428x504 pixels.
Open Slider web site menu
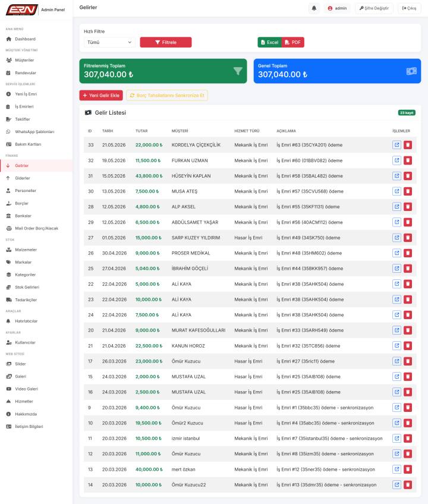click(x=36, y=364)
